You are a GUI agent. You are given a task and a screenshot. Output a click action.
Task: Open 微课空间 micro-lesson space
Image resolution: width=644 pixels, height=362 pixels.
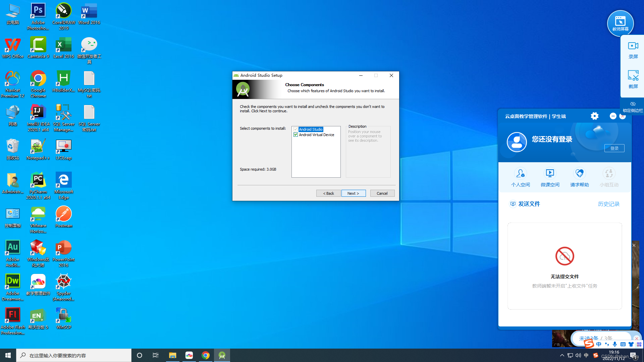pyautogui.click(x=550, y=174)
